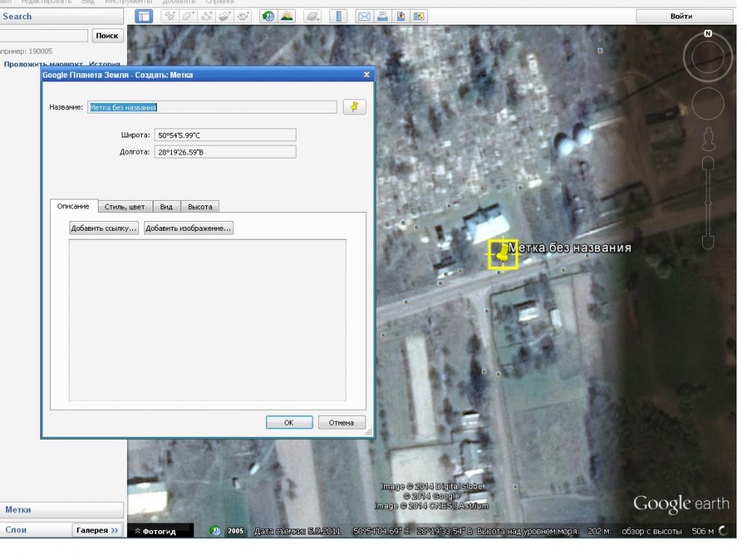This screenshot has width=747, height=560.
Task: Switch to the Описание tab
Action: [x=73, y=206]
